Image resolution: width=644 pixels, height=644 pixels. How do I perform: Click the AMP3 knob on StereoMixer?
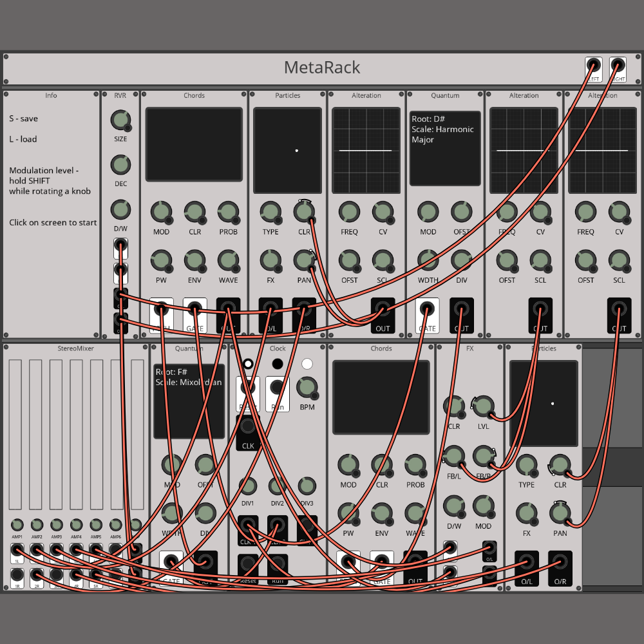pyautogui.click(x=56, y=525)
